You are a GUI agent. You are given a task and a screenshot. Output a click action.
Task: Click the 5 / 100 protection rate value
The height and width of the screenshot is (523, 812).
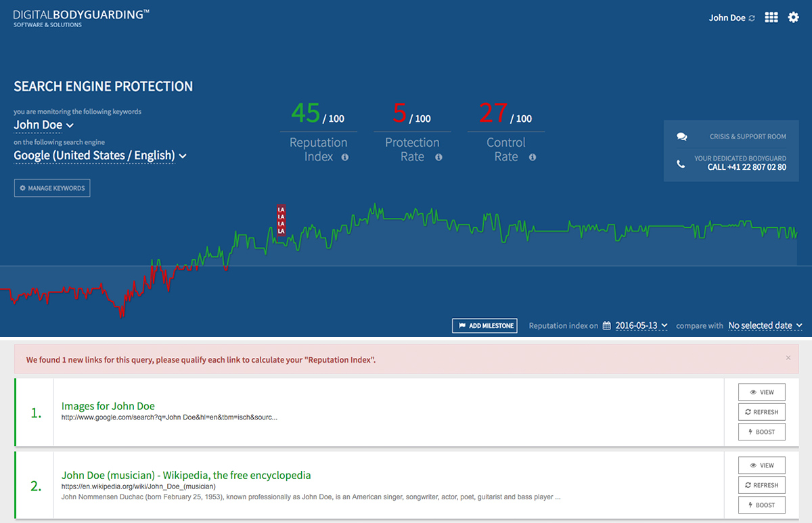point(411,113)
